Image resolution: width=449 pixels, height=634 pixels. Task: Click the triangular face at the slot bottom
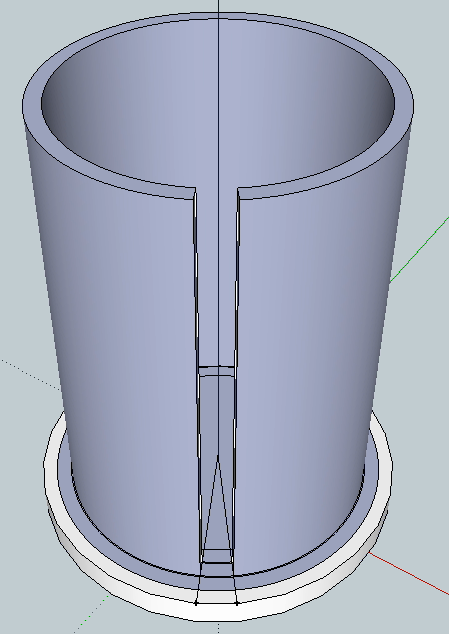point(218,514)
